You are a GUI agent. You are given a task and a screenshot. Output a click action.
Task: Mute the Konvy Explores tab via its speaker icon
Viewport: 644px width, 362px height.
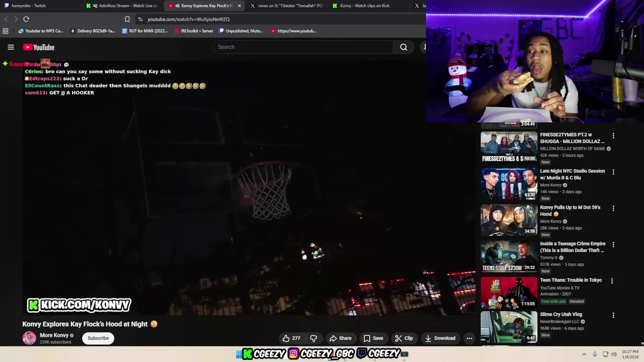pyautogui.click(x=178, y=6)
